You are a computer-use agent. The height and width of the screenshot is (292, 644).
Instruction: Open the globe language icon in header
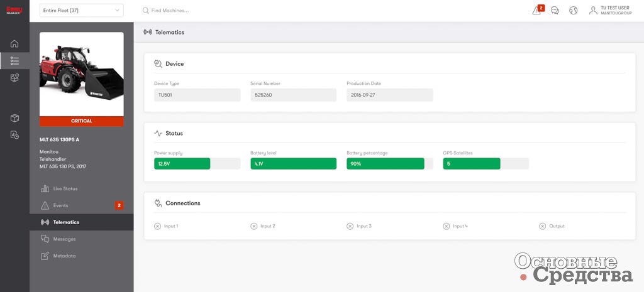pos(574,11)
